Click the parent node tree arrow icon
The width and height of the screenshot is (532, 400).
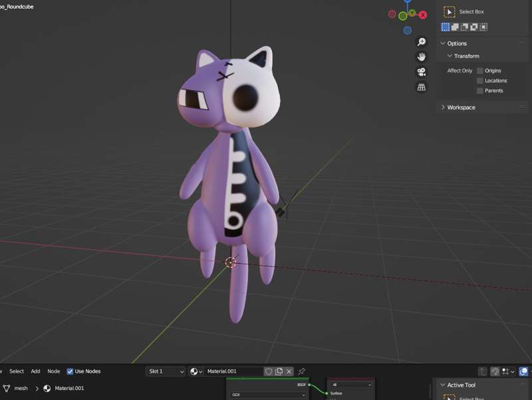(483, 371)
